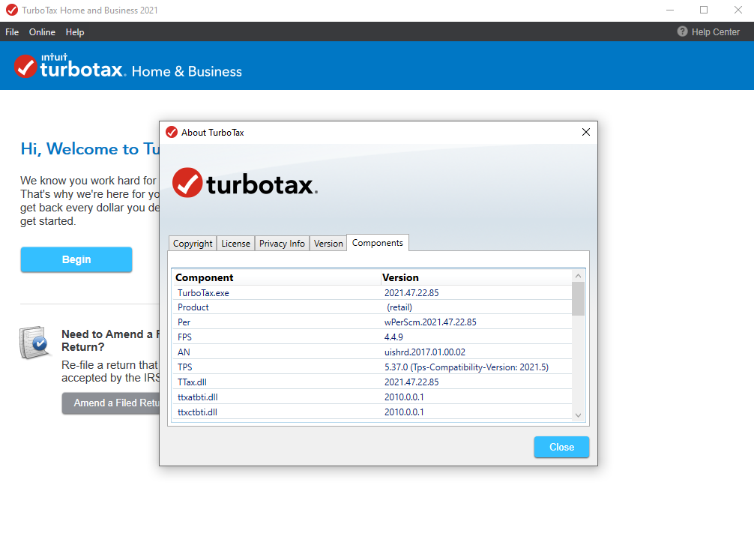Select the FPS component row
This screenshot has height=560, width=754.
(x=373, y=337)
